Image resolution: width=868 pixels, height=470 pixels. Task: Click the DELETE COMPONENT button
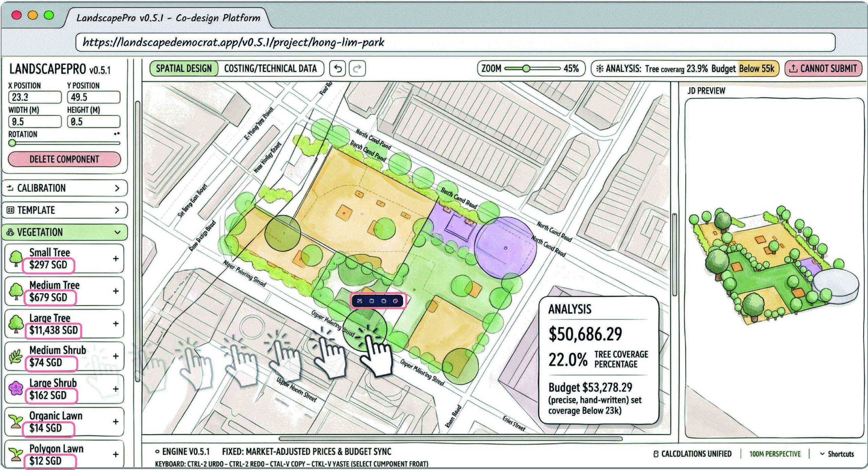coord(64,159)
